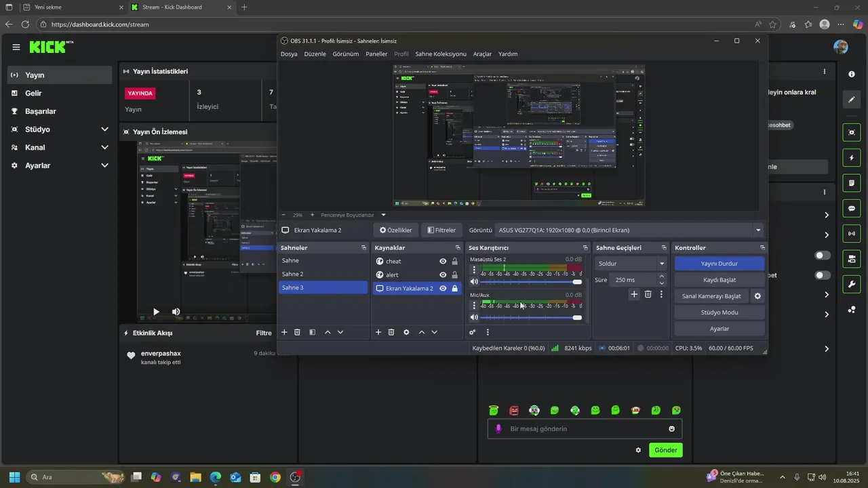Expand Ayarlar section in Kick sidebar
Image resolution: width=868 pixels, height=488 pixels.
104,165
